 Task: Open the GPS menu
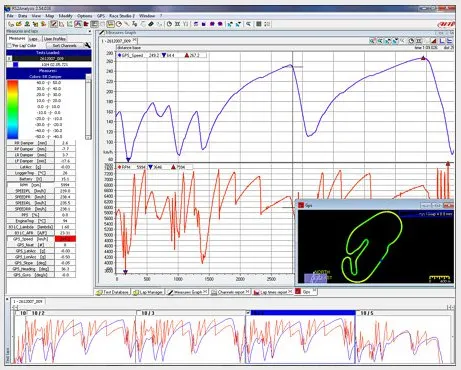101,16
